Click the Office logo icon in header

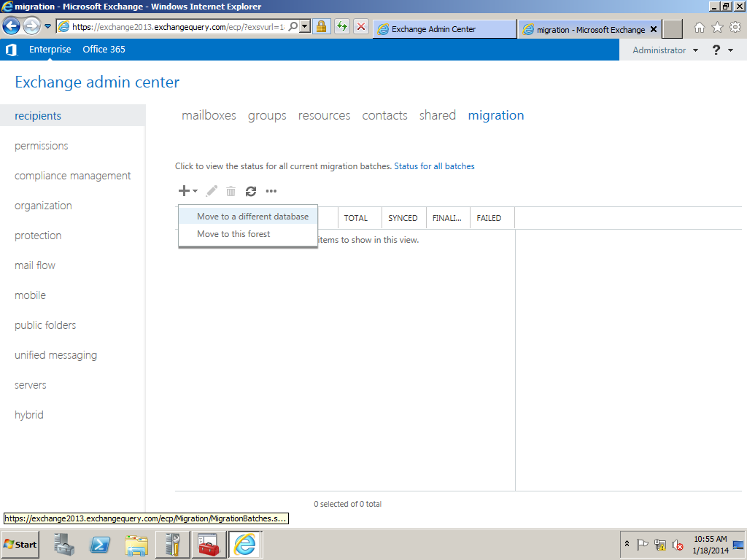pos(11,50)
